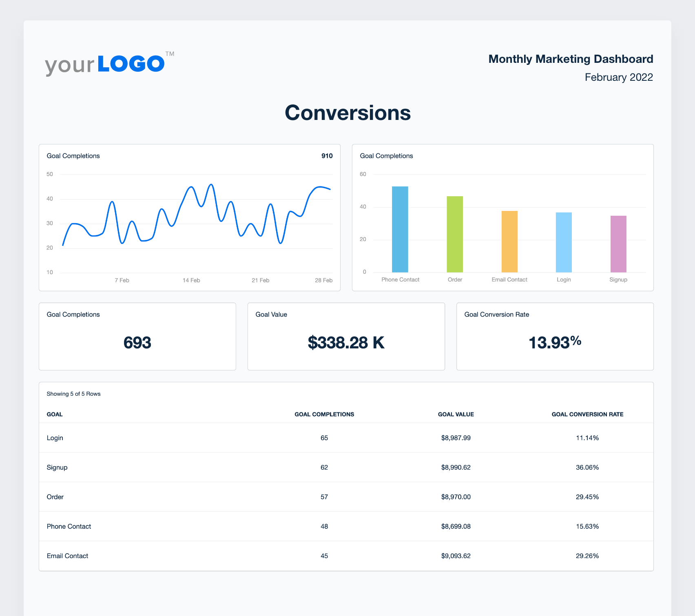Select the Login table row name
The height and width of the screenshot is (616, 695).
55,438
